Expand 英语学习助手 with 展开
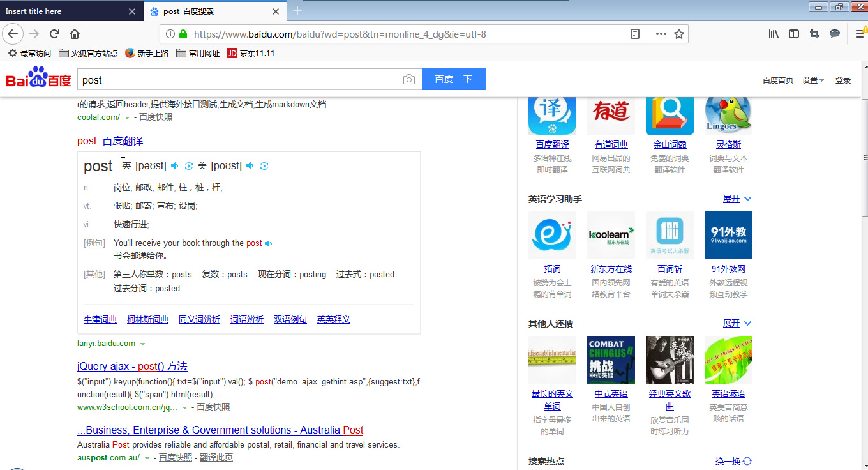 (x=737, y=199)
